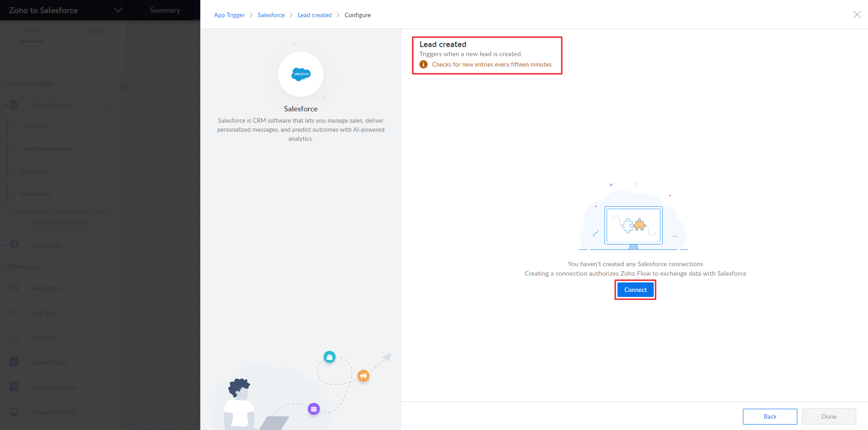Screen dimensions: 868x430
Task: Click the Active Collab app icon
Action: (x=14, y=362)
